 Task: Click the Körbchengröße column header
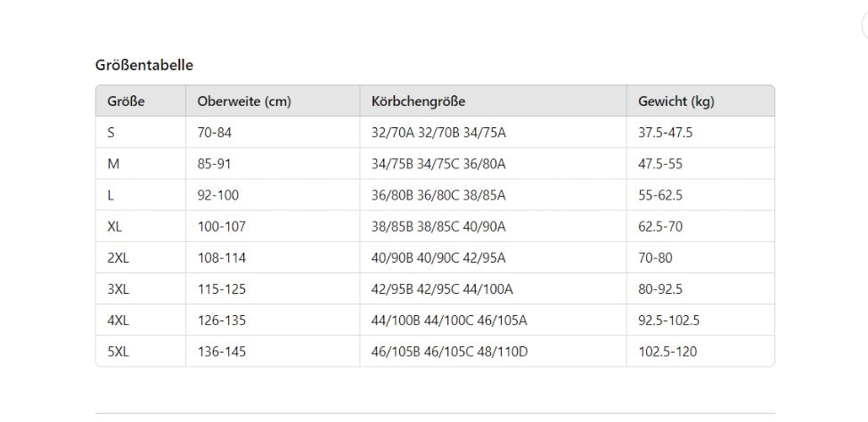coord(418,101)
